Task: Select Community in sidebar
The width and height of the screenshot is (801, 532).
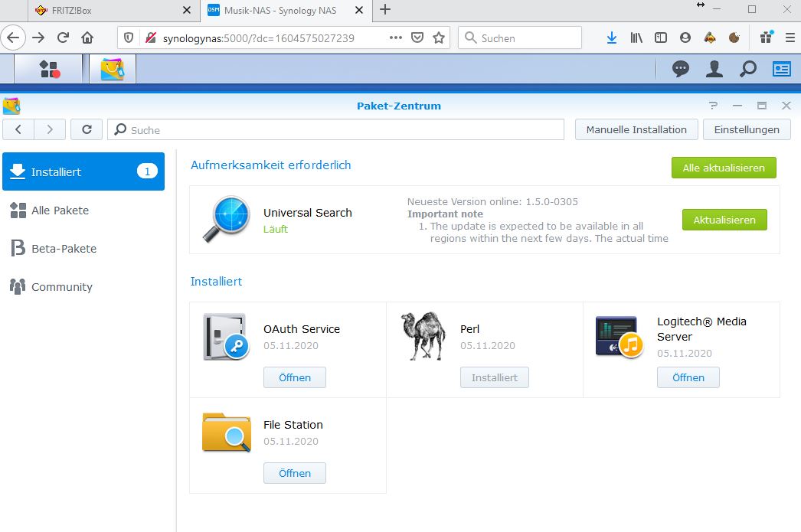Action: (83, 287)
